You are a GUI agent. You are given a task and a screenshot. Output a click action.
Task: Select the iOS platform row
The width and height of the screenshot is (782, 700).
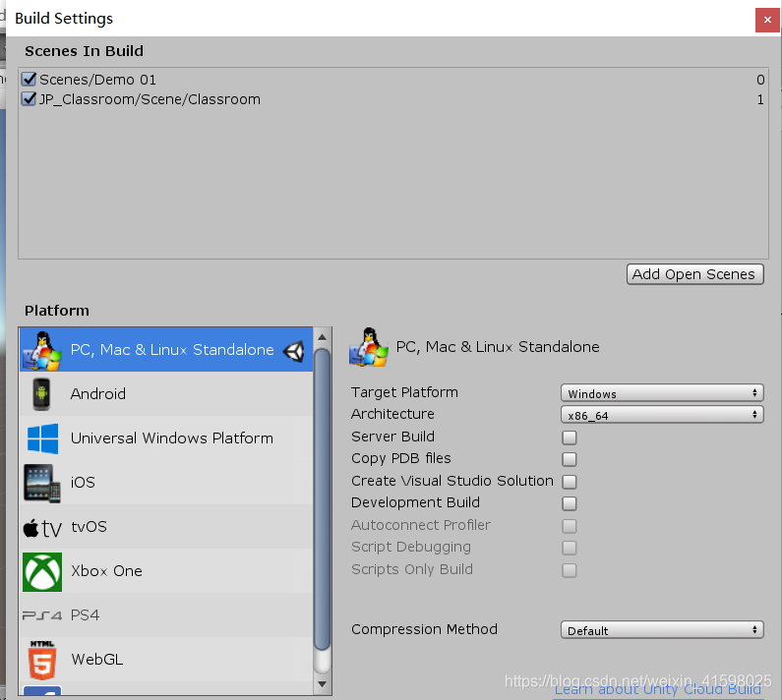(x=166, y=483)
